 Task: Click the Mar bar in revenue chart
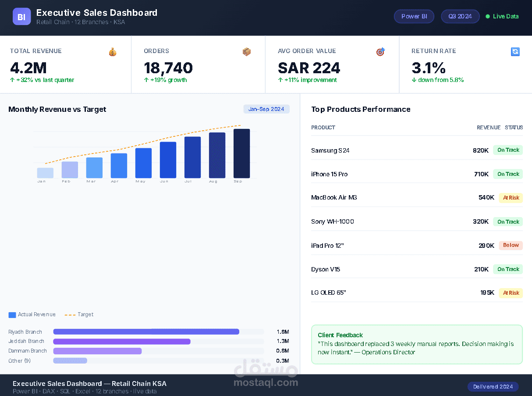tap(94, 168)
